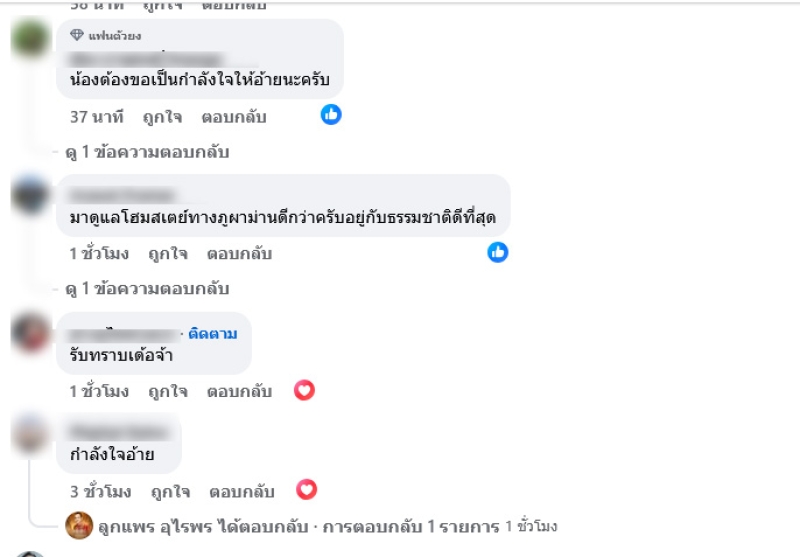Like the comment "กำลังใจอ้าย"
The height and width of the screenshot is (557, 800).
pos(170,491)
